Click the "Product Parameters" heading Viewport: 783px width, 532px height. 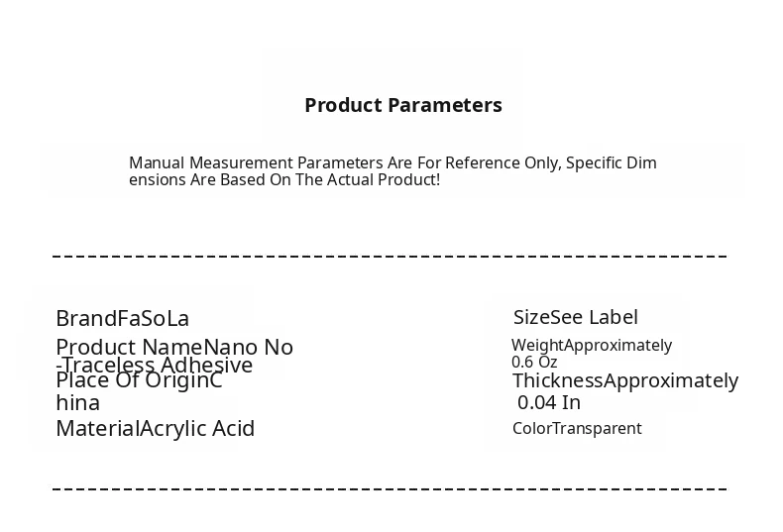point(402,105)
